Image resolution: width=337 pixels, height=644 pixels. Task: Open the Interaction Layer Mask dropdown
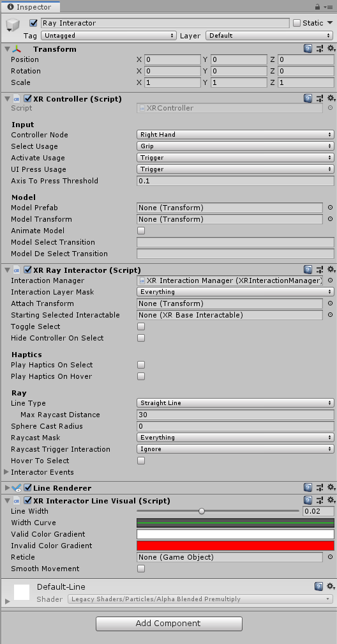pyautogui.click(x=236, y=292)
